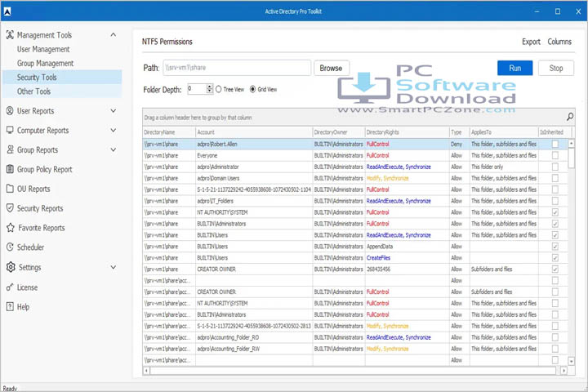Viewport: 588px width, 392px height.
Task: Click the OU Reports folder icon
Action: (10, 189)
